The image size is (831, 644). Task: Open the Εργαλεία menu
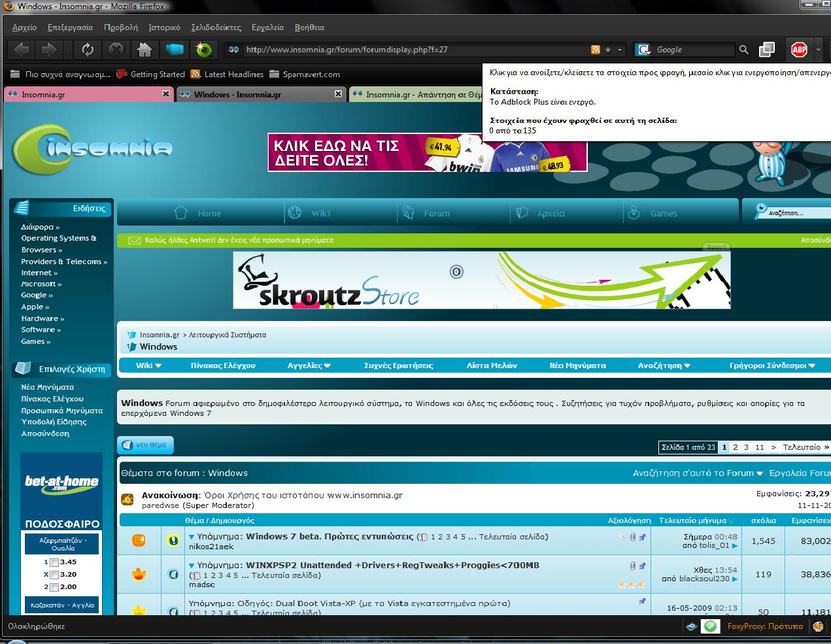267,27
